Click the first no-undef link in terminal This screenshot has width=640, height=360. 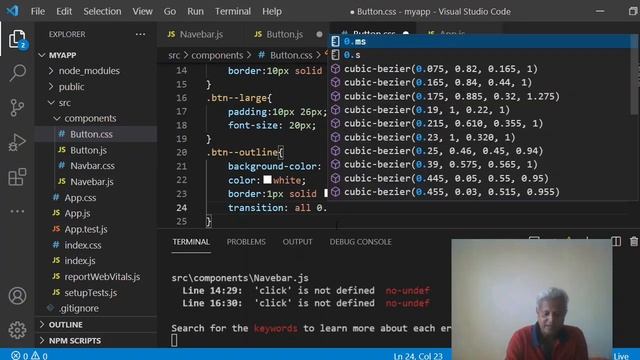[x=407, y=291]
